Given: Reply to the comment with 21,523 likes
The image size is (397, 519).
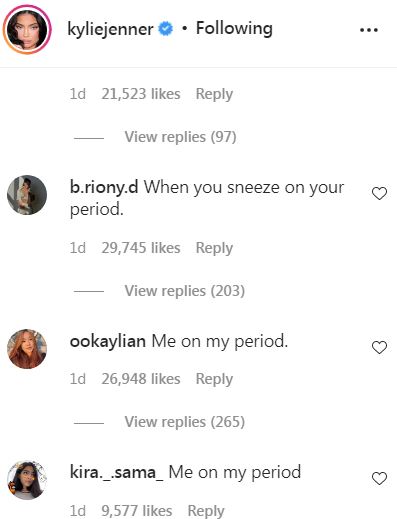Looking at the screenshot, I should point(214,94).
